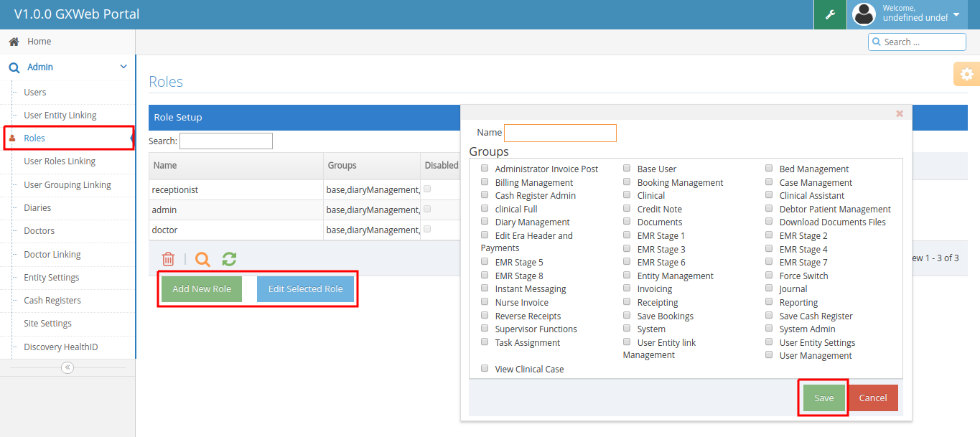Delete role using the trash icon

tap(168, 259)
